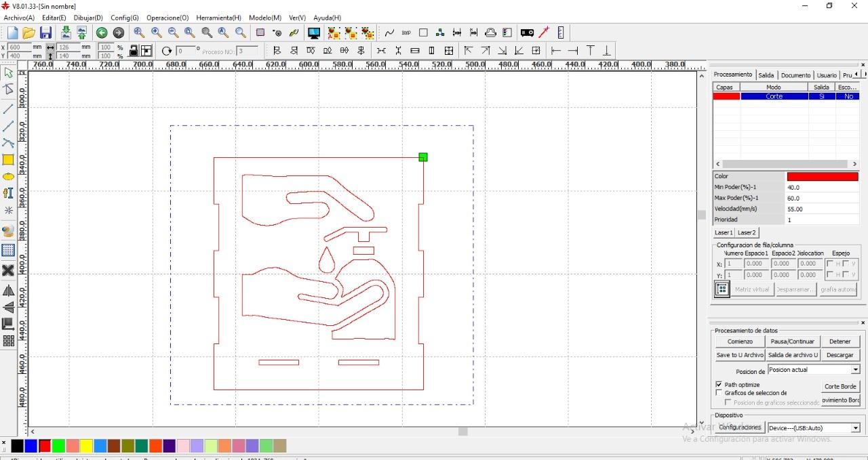868x460 pixels.
Task: Toggle Espejo H checkbox in Y row
Action: (829, 274)
